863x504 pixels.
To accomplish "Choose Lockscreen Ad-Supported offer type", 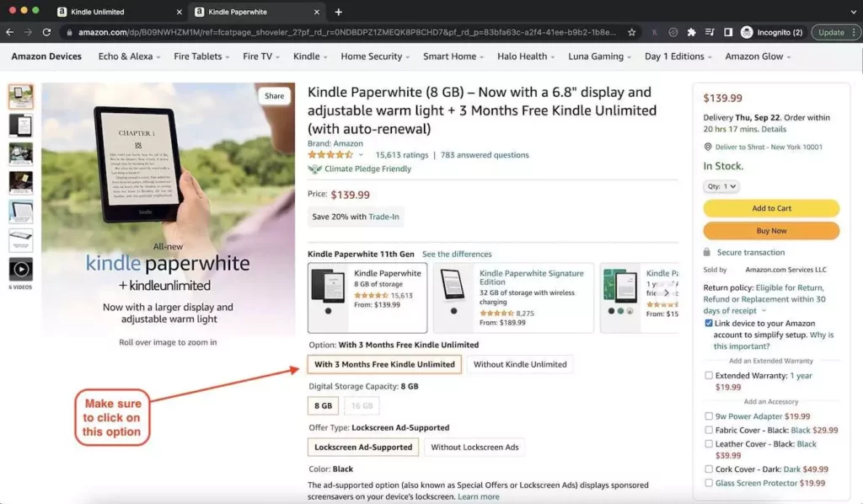I will [363, 448].
